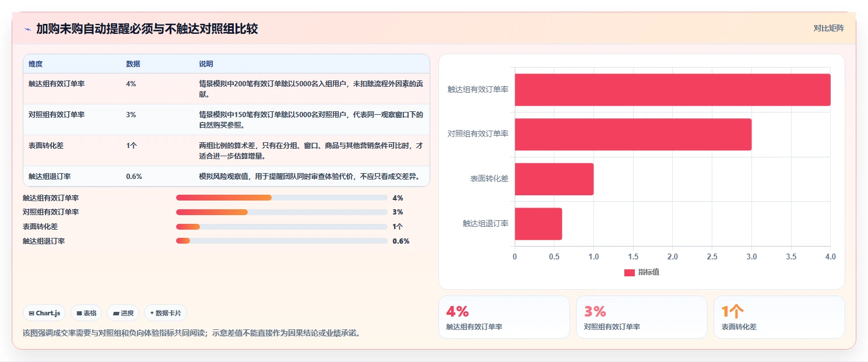Click the 3% cell in the table
Viewport: 868px width, 362px height.
[131, 115]
